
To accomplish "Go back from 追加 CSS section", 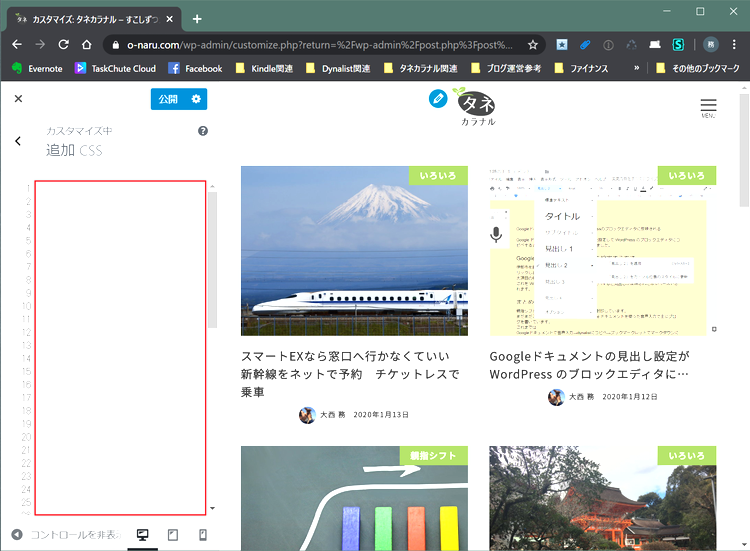I will [18, 141].
